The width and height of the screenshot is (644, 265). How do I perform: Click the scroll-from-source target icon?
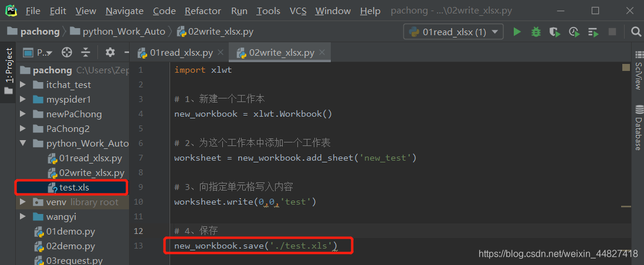(66, 52)
